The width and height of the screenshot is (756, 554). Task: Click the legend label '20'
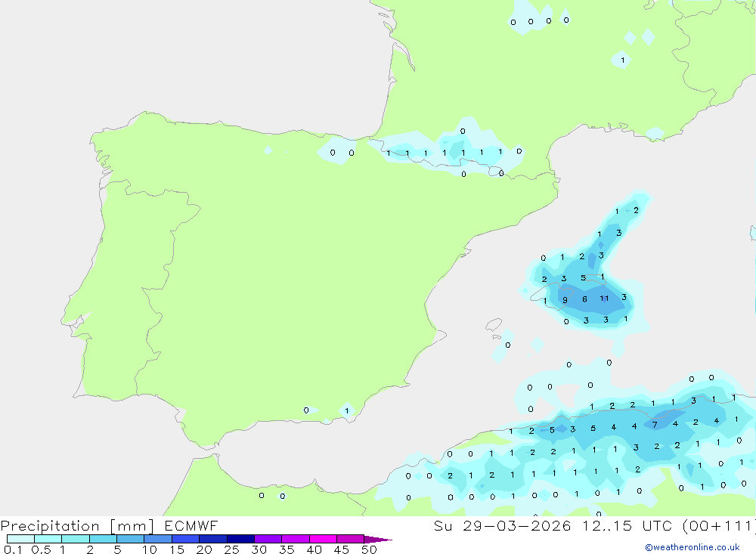pyautogui.click(x=204, y=549)
